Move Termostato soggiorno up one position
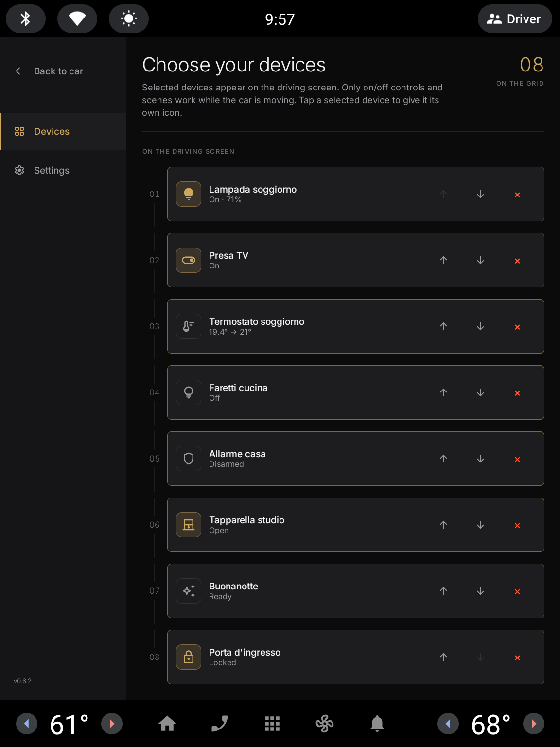Image resolution: width=560 pixels, height=747 pixels. pyautogui.click(x=443, y=326)
